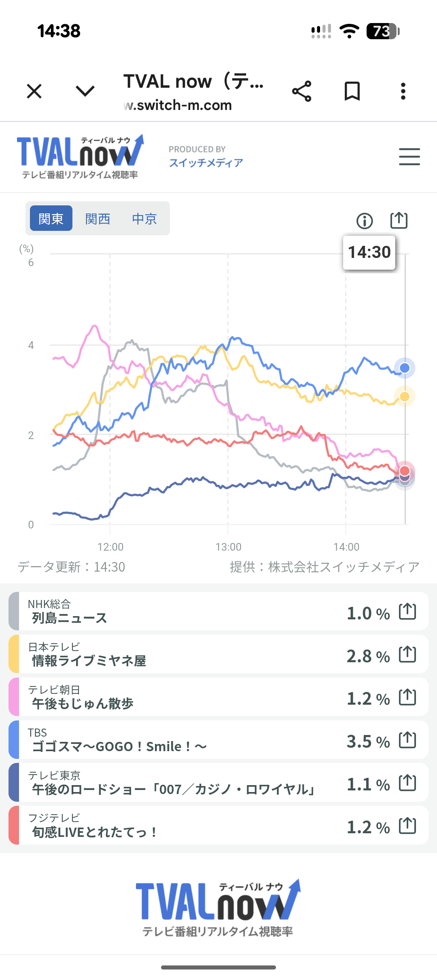This screenshot has height=980, width=437.
Task: Share the 日本テレビ rating row
Action: coord(407,654)
